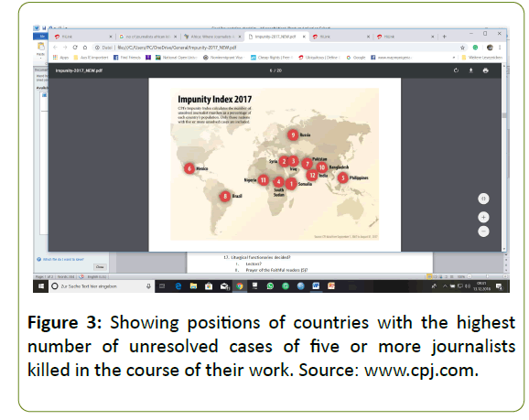Rotate the PDF with the viewer rotate icon

[456, 70]
